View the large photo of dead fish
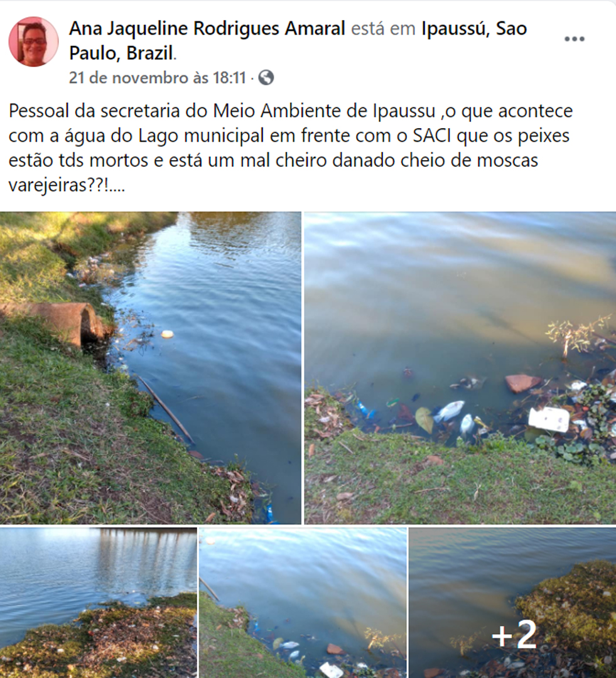Screen dimensions: 616x678 [x=460, y=368]
